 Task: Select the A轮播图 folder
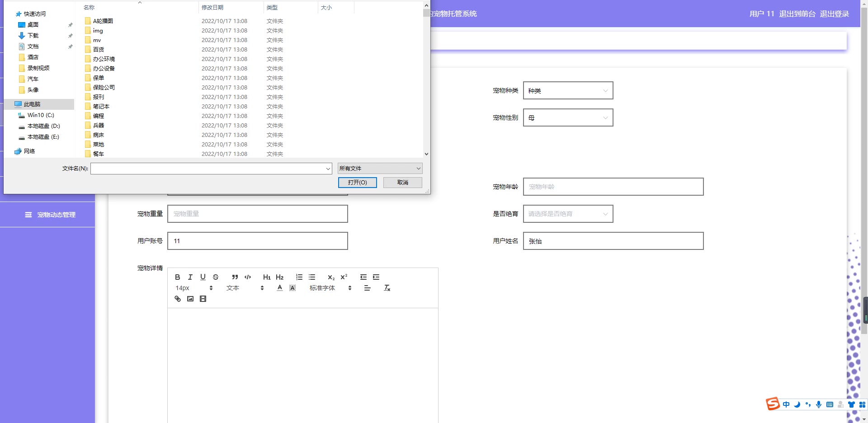coord(103,21)
